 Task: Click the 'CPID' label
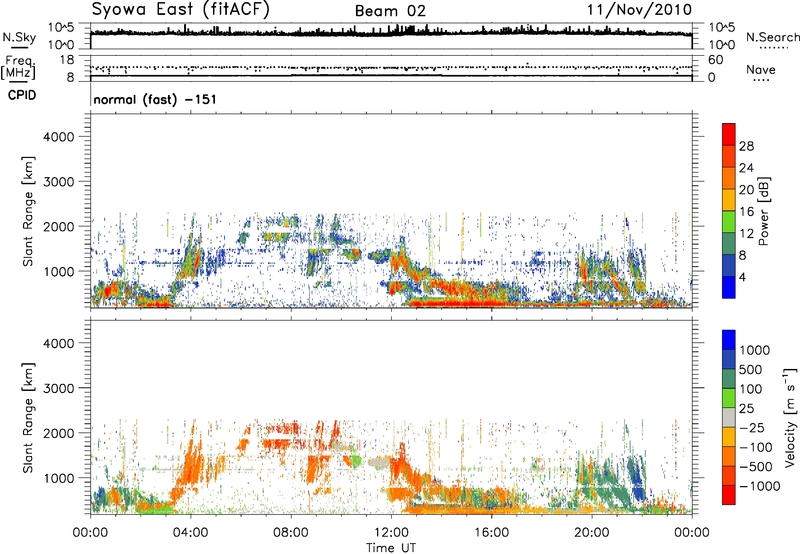click(x=22, y=95)
